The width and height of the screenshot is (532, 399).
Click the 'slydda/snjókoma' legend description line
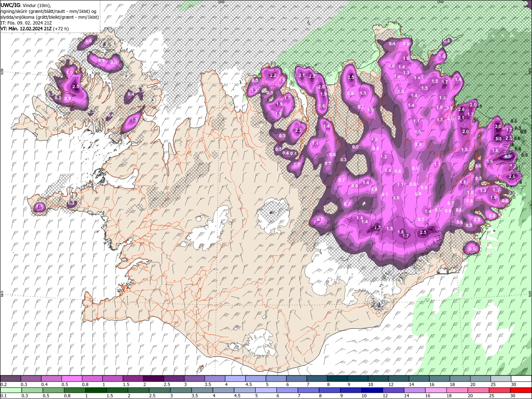(50, 17)
